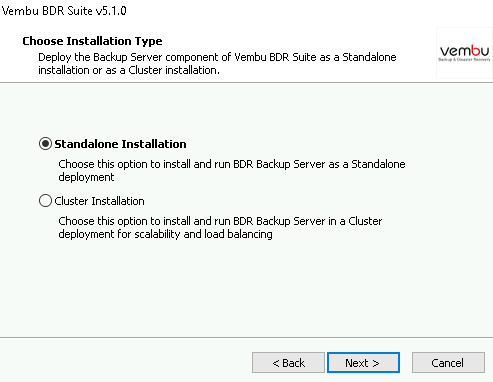This screenshot has height=382, width=493.
Task: Click 'installation or as a Cluster installation' line
Action: coord(129,70)
